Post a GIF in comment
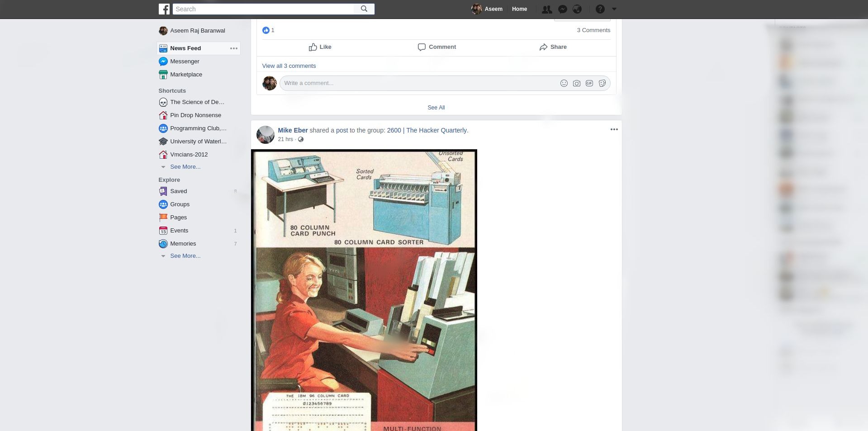868x431 pixels. [x=589, y=83]
